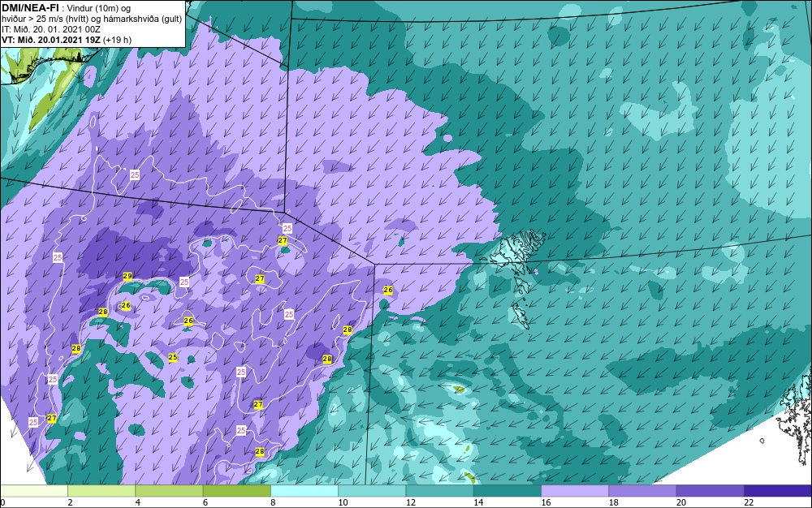
Task: Select the violet 20–22 m/s legend swatch
Action: pos(710,490)
